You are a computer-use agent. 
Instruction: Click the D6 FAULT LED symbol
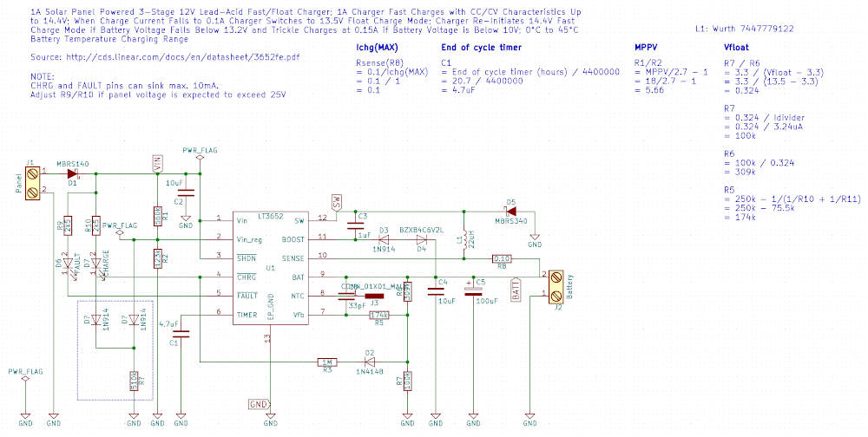(68, 265)
